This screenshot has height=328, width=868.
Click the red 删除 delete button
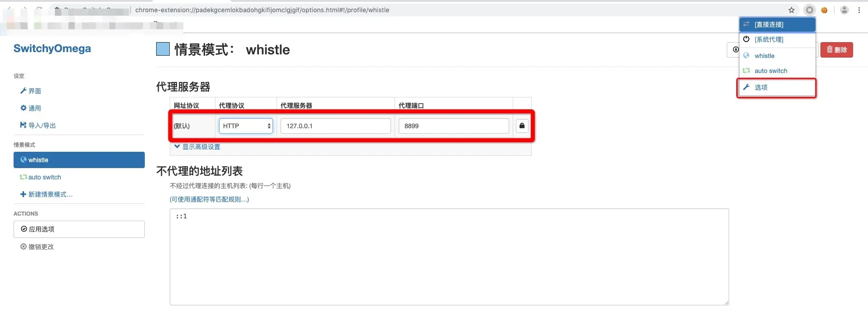837,50
